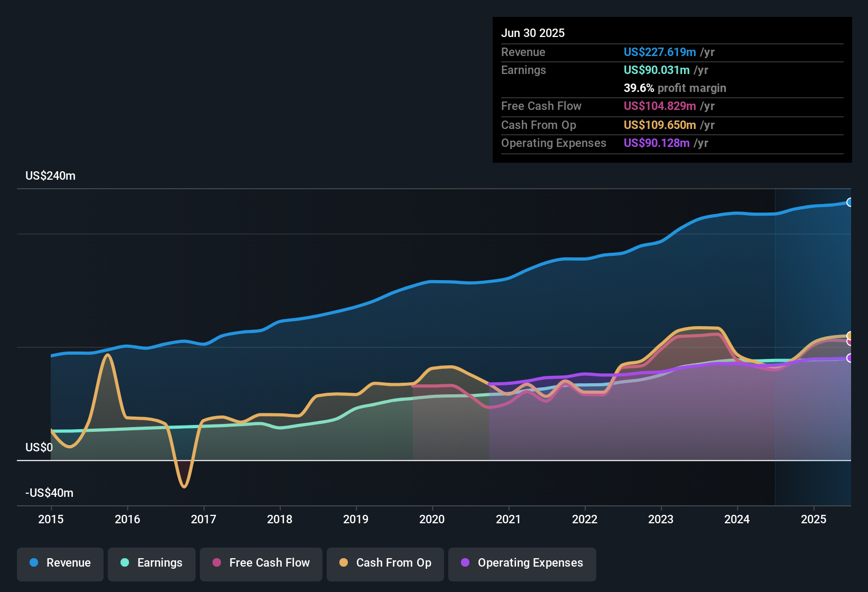Click the 2023 x-axis label
This screenshot has height=592, width=868.
tap(661, 519)
